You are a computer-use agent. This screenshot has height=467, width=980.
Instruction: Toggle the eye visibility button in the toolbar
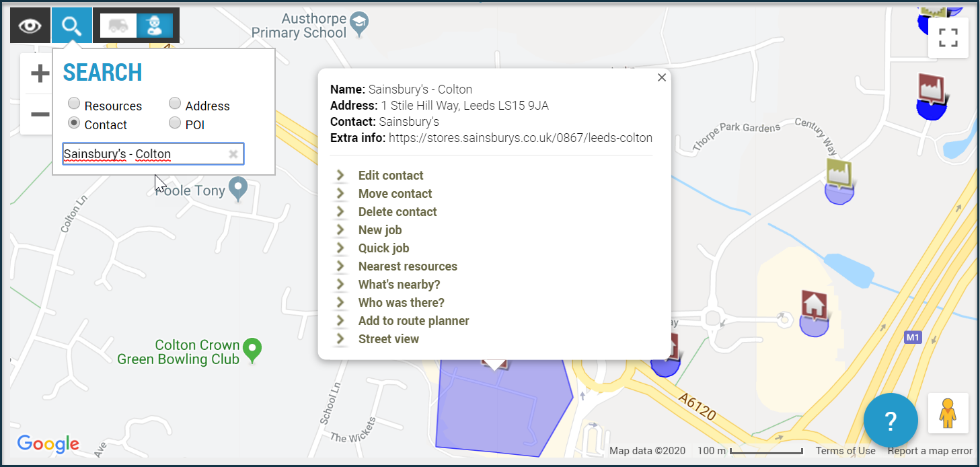click(x=30, y=26)
